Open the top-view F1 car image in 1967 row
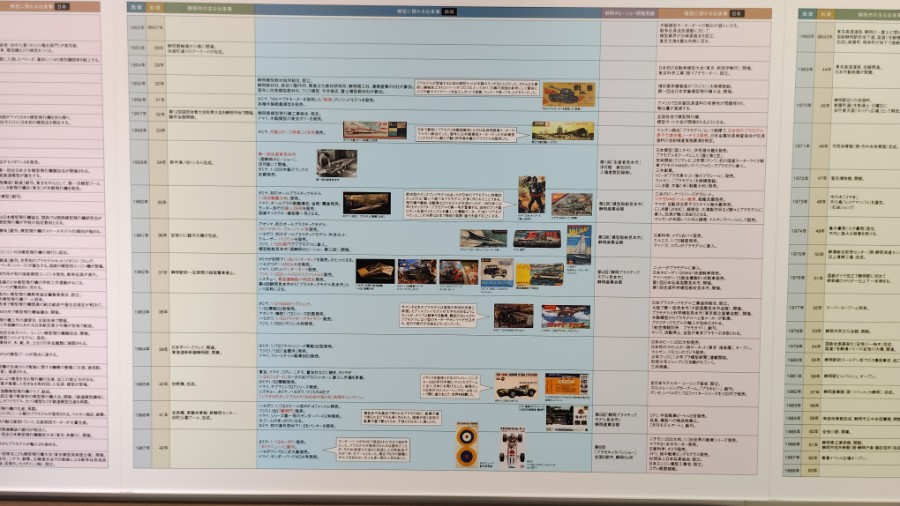900x506 pixels. [512, 447]
